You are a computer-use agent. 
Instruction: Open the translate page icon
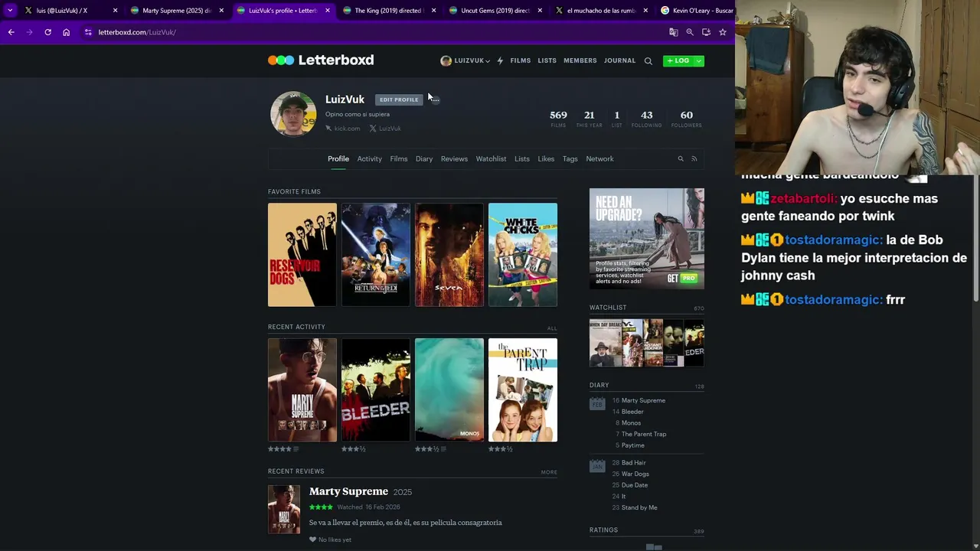point(673,32)
